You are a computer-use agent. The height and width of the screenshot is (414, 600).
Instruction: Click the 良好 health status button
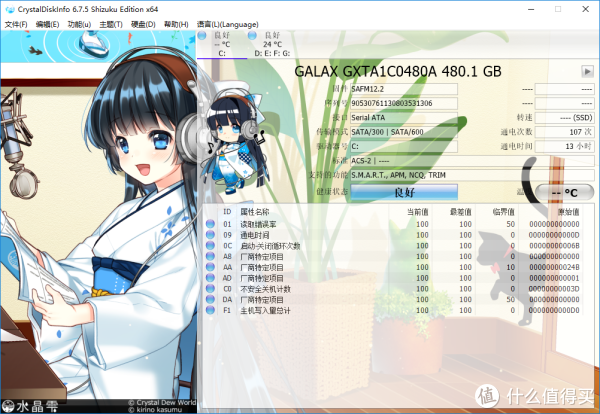tap(404, 192)
